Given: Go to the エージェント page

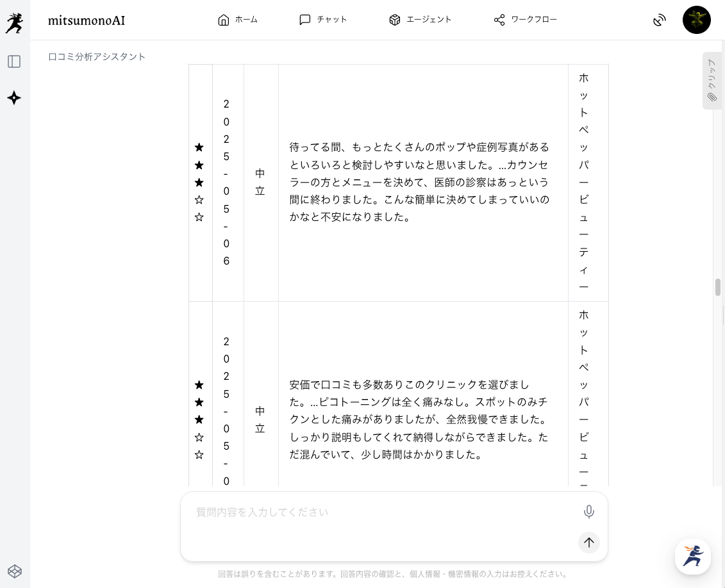Looking at the screenshot, I should point(420,20).
